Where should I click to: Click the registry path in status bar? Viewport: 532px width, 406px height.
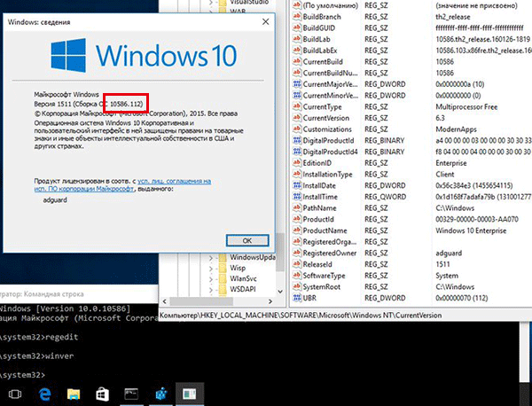[301, 315]
